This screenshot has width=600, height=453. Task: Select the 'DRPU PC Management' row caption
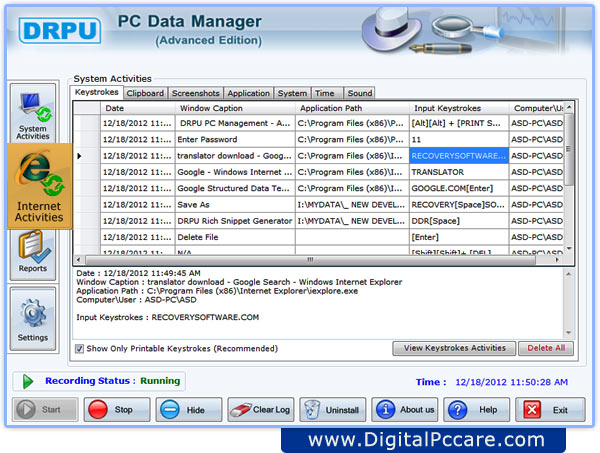[235, 123]
